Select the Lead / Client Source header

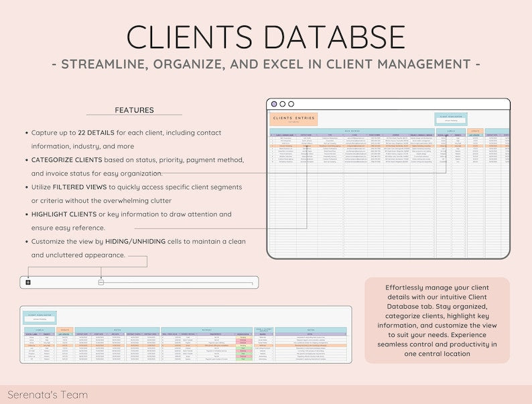point(263,330)
